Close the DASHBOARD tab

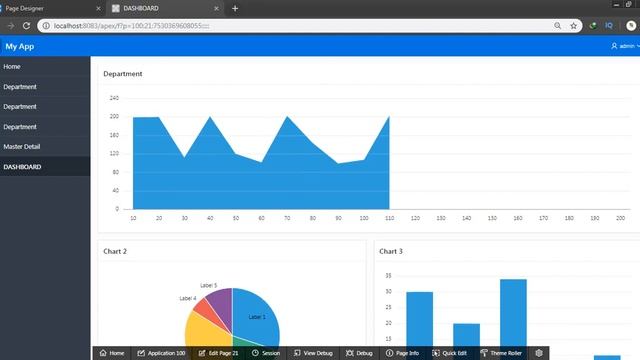click(x=216, y=8)
